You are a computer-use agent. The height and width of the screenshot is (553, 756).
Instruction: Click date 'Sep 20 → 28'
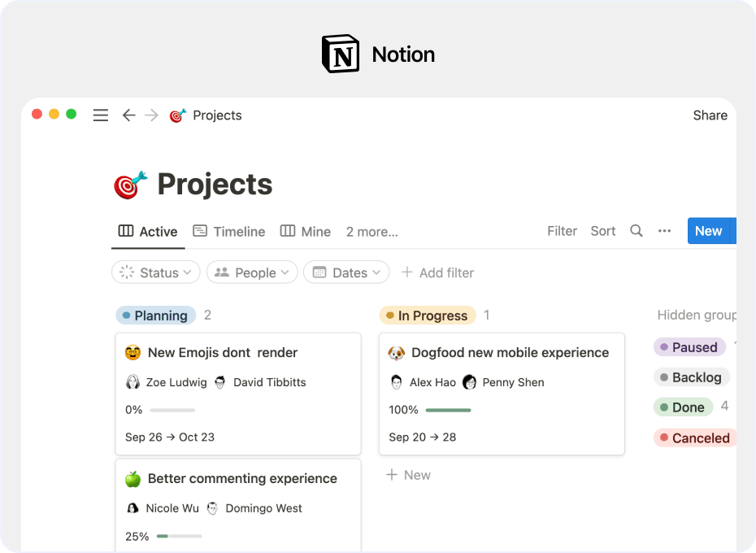pyautogui.click(x=423, y=438)
